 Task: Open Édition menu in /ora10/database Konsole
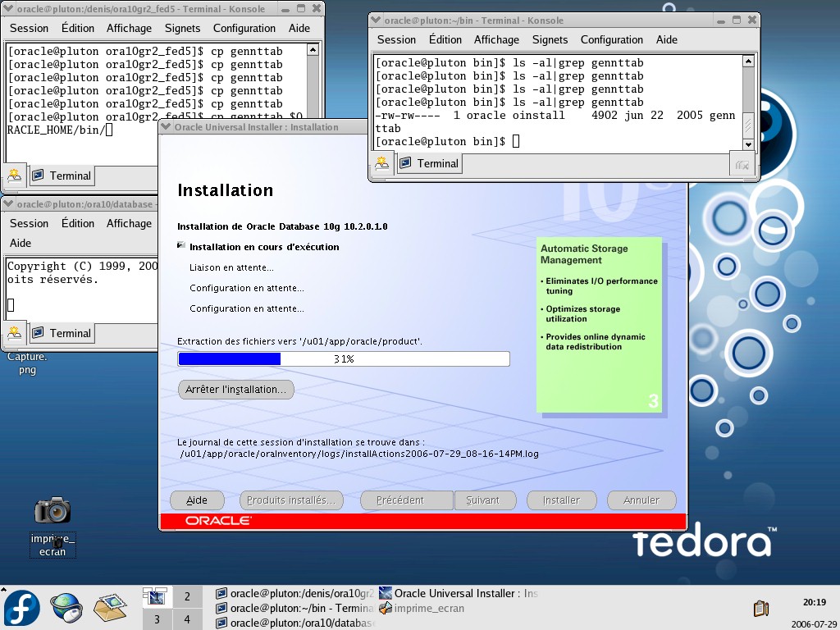[78, 223]
